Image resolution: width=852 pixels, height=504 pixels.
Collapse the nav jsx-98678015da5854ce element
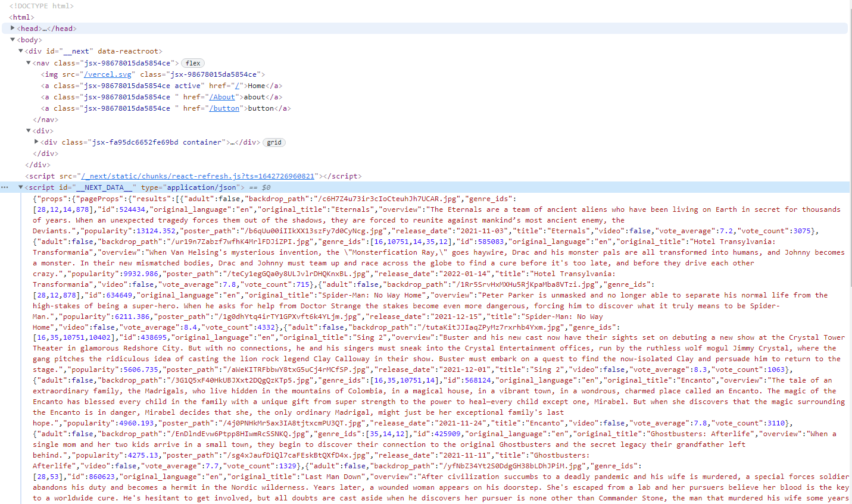click(28, 62)
